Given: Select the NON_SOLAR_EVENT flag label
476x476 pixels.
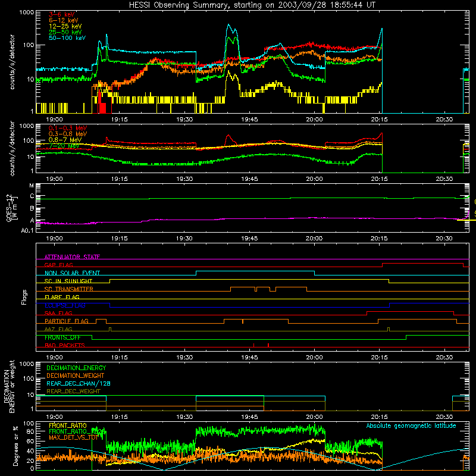Looking at the screenshot, I should (72, 273).
